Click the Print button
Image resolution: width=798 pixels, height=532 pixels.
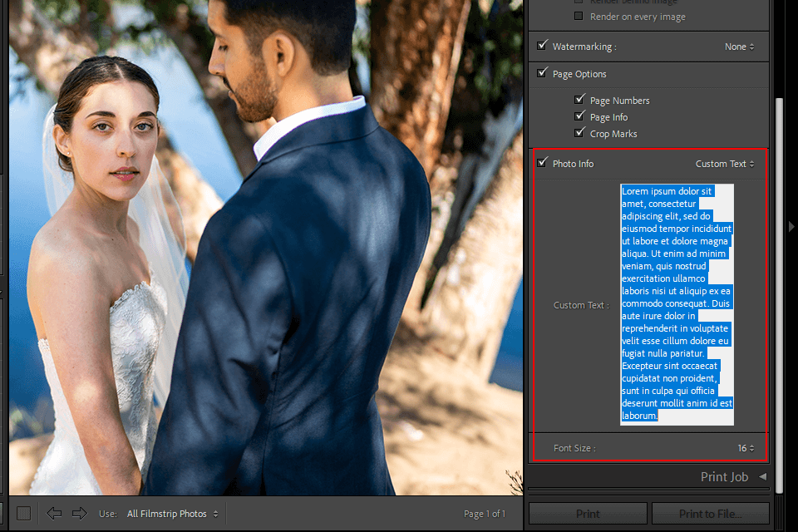pos(588,514)
